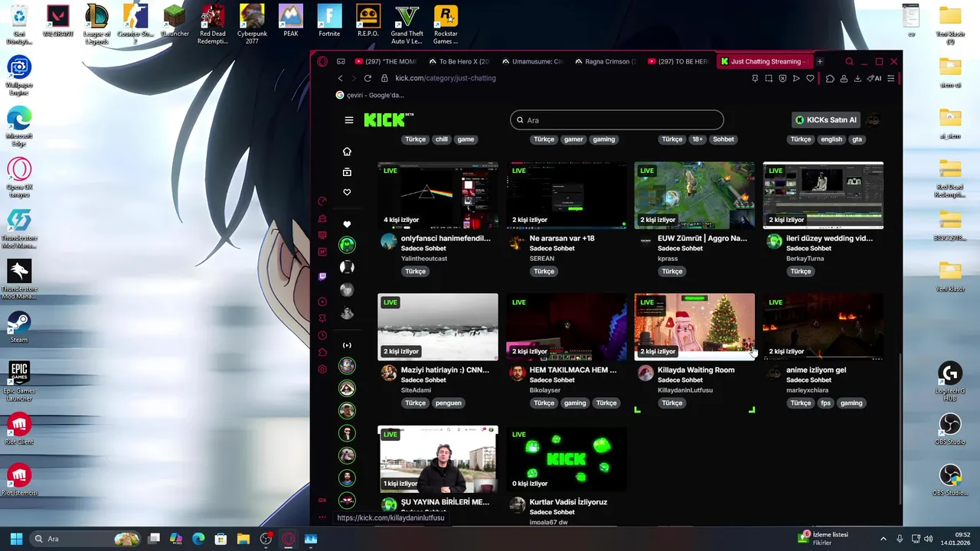Viewport: 980px width, 551px height.
Task: Open the Opera AI assistant button
Action: tap(874, 78)
